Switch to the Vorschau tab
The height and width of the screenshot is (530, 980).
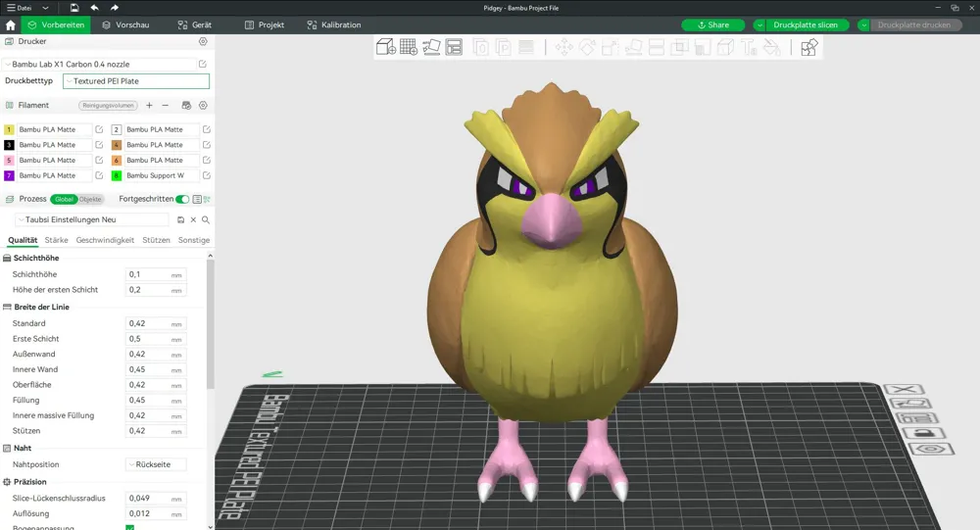[x=125, y=25]
